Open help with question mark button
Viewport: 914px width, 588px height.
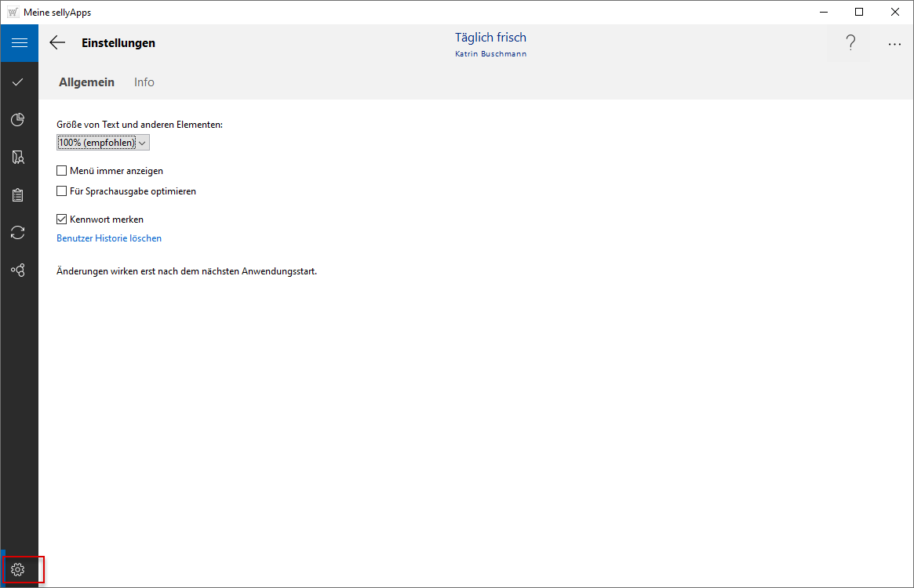850,44
